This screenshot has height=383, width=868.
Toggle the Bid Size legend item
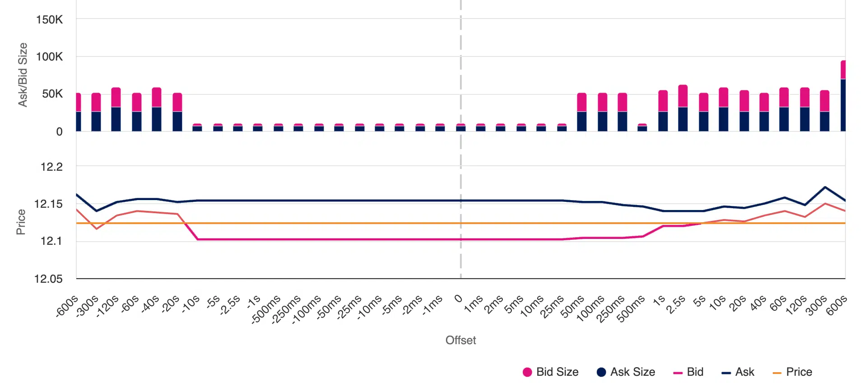(550, 372)
